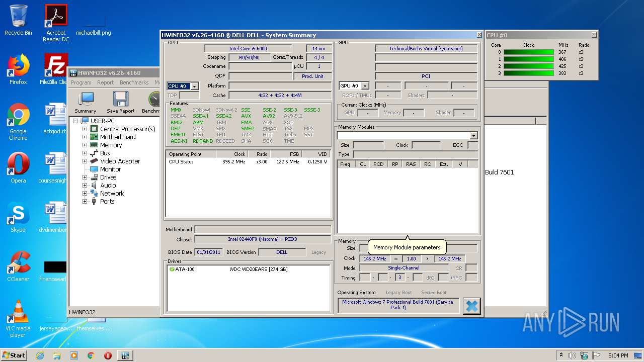Show hidden tray icons arrow
Image resolution: width=644 pixels, height=362 pixels.
pyautogui.click(x=561, y=355)
